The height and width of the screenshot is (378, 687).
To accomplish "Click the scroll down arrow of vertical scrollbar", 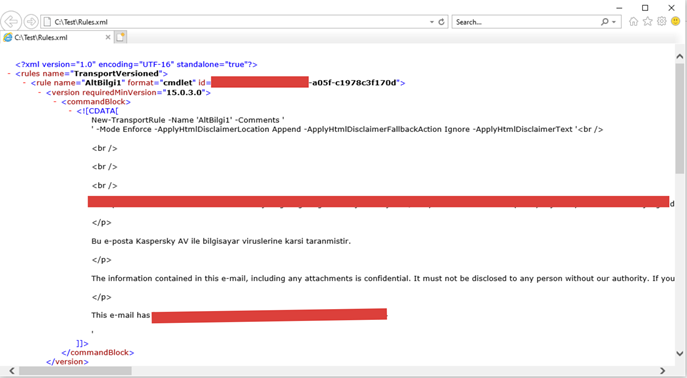I will (x=680, y=353).
